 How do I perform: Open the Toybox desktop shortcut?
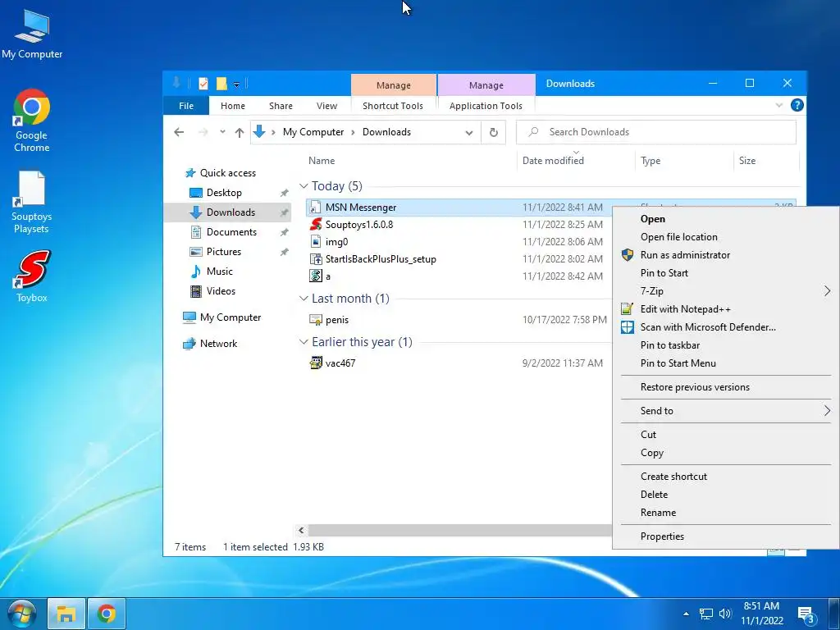tap(32, 276)
